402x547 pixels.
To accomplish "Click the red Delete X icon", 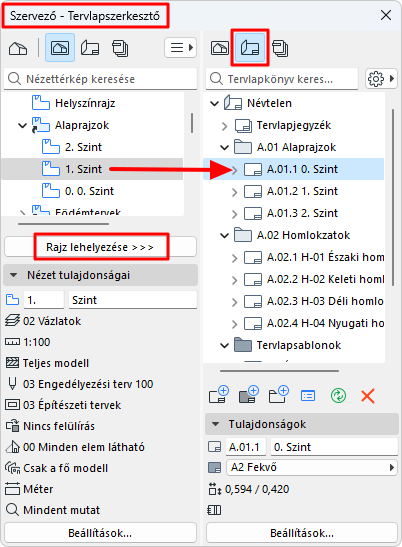I will tap(368, 396).
